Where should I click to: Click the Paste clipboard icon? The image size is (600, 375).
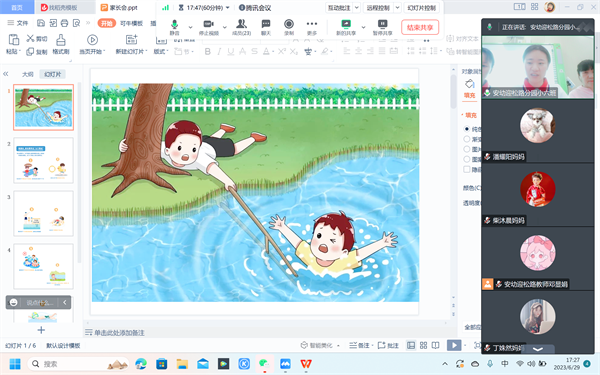(x=13, y=39)
